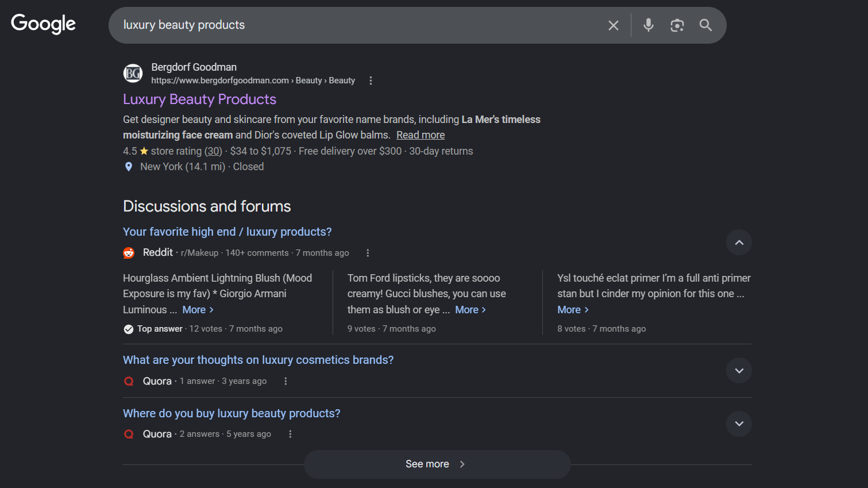Screen dimensions: 868x488
Task: Click the Bergdorf Goodman site favicon
Action: pyautogui.click(x=133, y=74)
